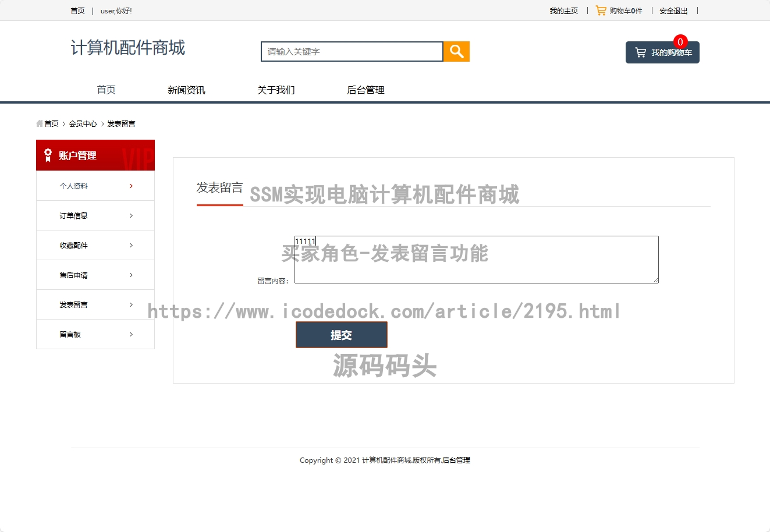Click the orange search magnifier button
Screen dimensions: 770x532
pyautogui.click(x=456, y=52)
